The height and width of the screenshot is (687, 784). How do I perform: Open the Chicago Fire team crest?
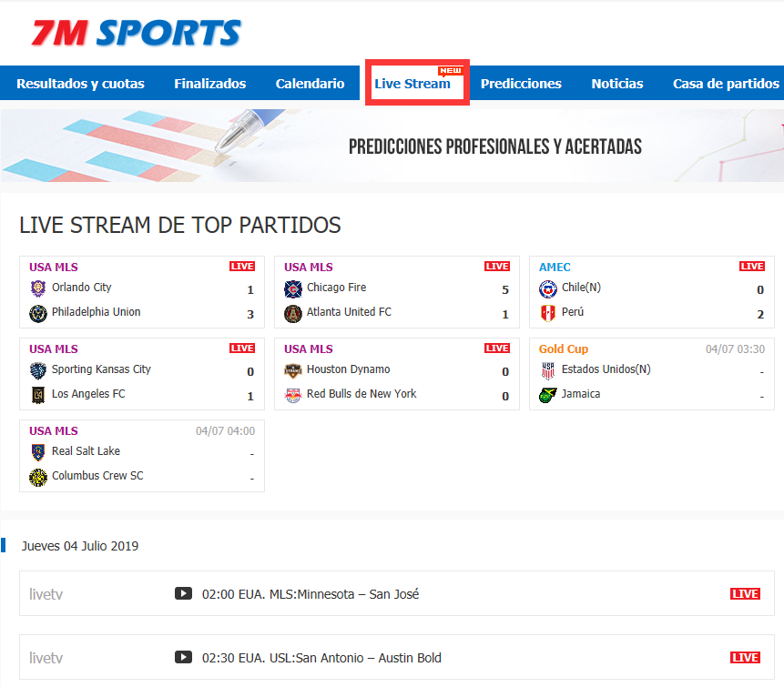pos(293,288)
